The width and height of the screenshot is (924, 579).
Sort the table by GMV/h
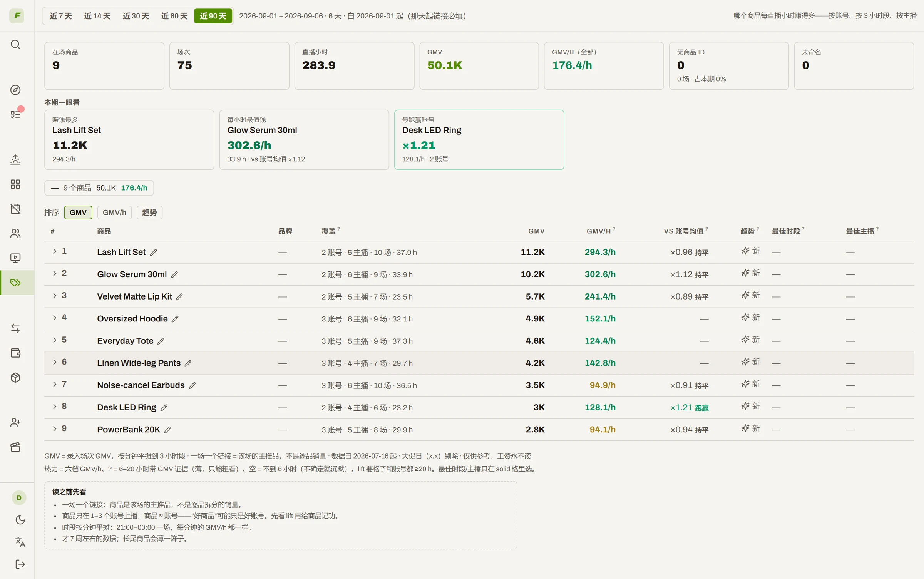pyautogui.click(x=114, y=213)
